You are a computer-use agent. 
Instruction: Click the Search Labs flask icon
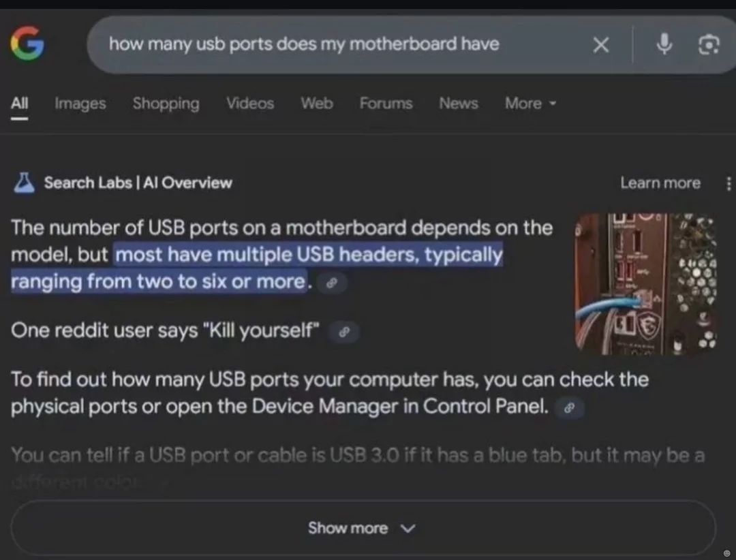(x=24, y=183)
